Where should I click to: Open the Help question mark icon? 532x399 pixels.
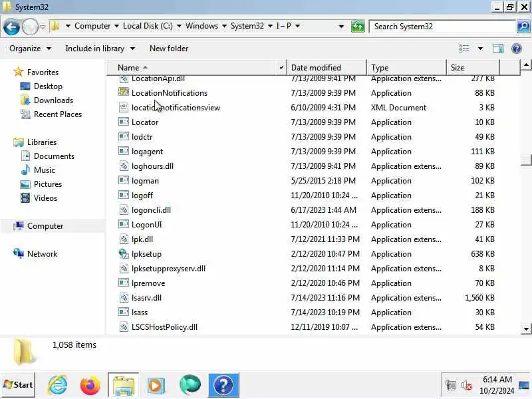point(517,49)
